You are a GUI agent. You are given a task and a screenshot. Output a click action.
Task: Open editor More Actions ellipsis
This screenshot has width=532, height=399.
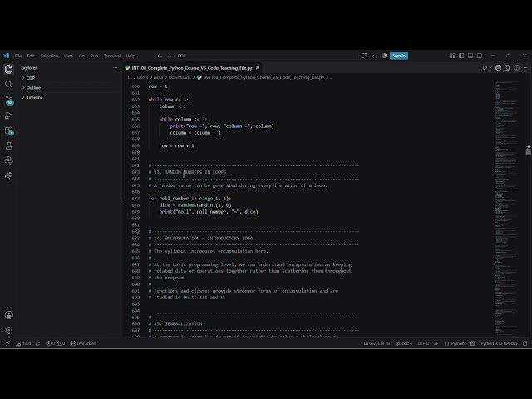point(525,68)
